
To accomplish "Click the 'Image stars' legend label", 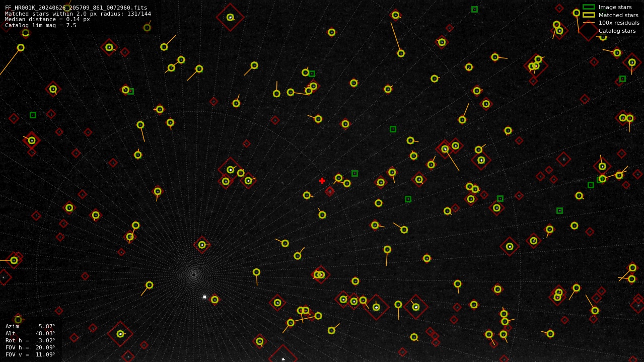I will pyautogui.click(x=615, y=7).
